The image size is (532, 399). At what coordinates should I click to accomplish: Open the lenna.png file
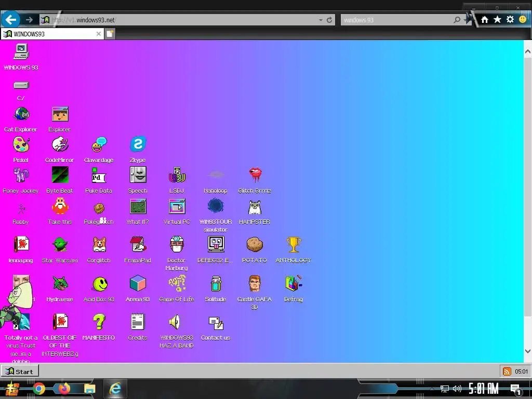point(21,244)
